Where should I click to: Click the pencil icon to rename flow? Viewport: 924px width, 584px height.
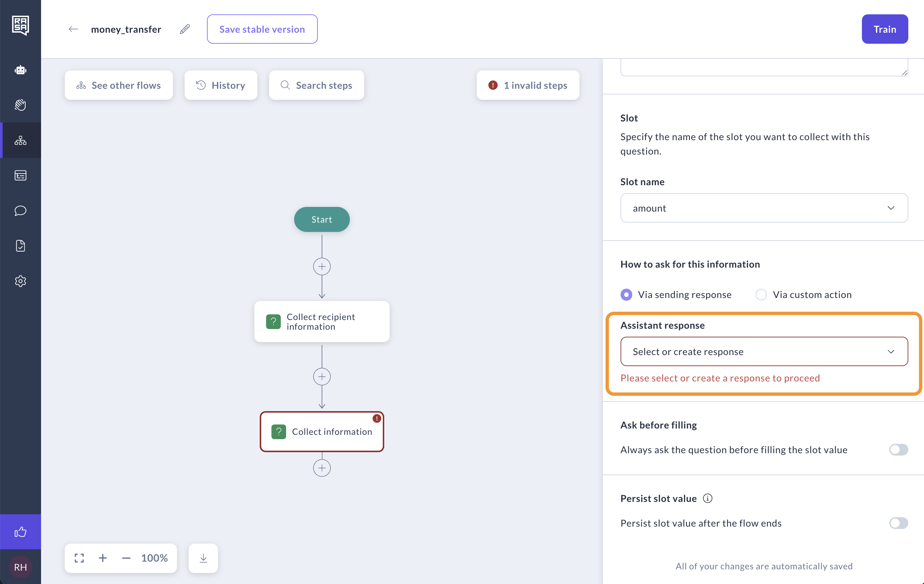coord(185,29)
